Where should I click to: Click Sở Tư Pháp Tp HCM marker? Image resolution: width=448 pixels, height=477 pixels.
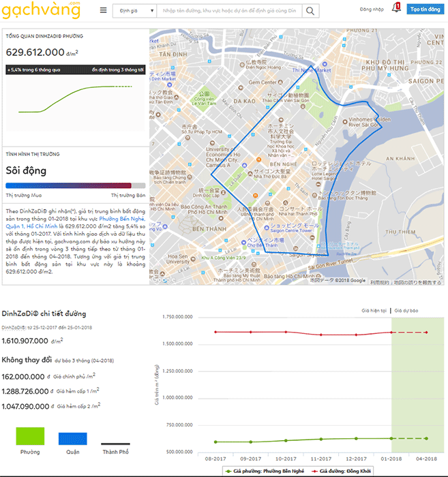(188, 138)
